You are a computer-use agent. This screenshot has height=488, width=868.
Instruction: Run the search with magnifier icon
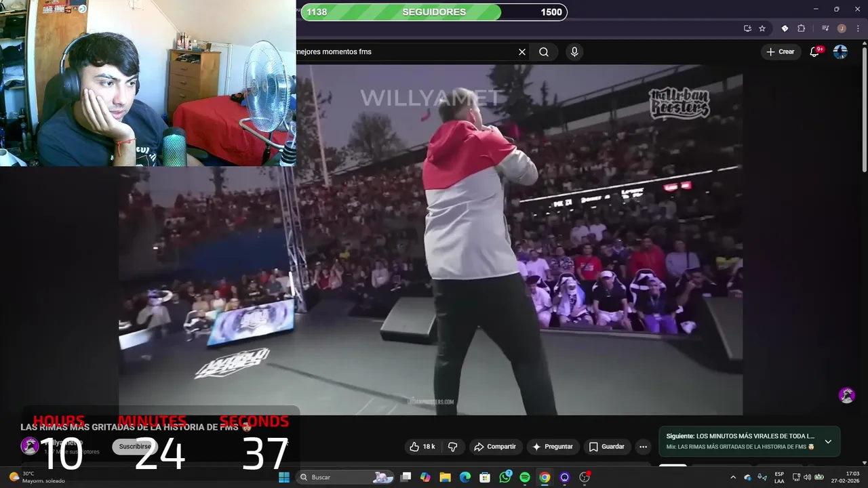click(544, 52)
